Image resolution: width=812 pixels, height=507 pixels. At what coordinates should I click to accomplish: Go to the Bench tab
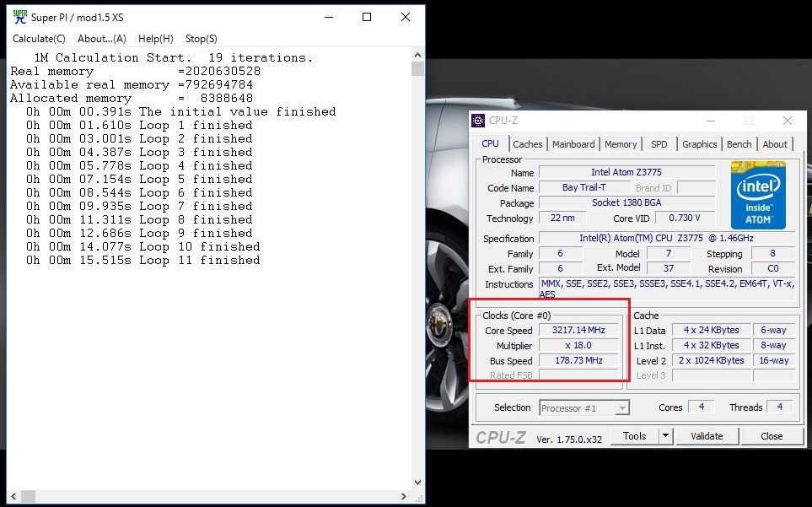coord(739,144)
